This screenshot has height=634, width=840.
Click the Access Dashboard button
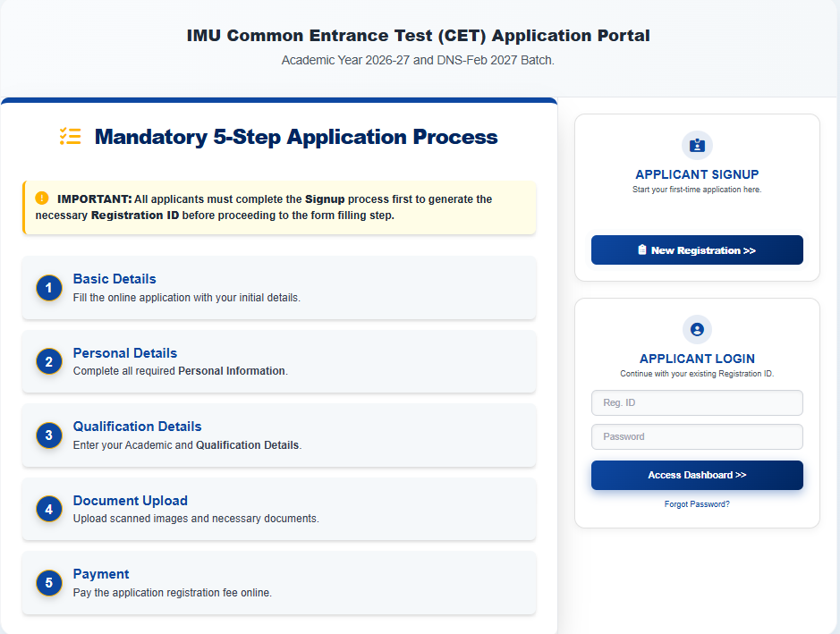(x=697, y=475)
